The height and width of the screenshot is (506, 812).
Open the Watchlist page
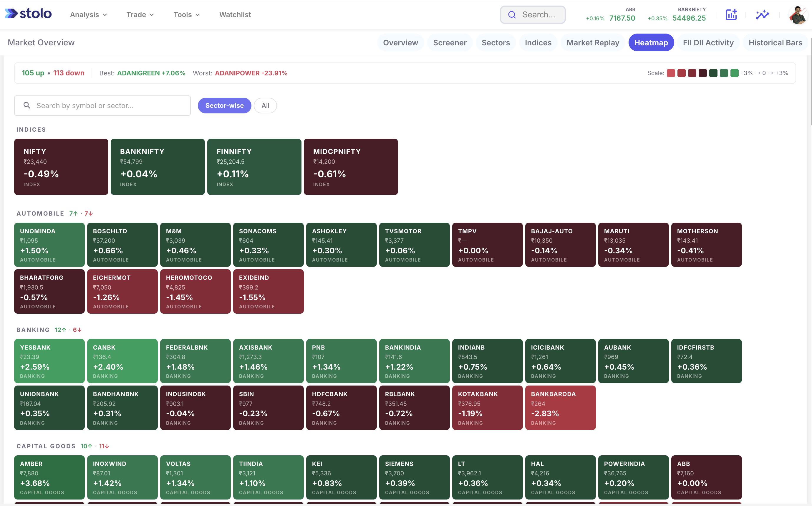[235, 14]
